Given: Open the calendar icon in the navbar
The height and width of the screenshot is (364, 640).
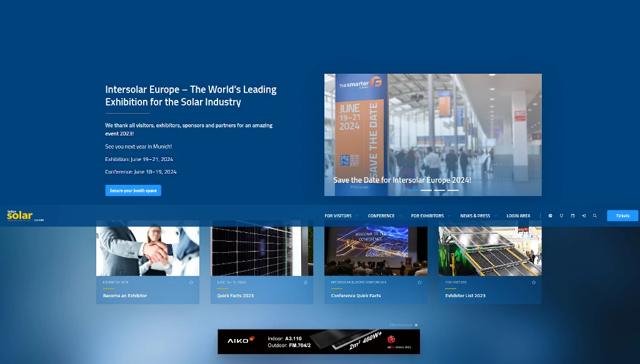Looking at the screenshot, I should coord(572,215).
